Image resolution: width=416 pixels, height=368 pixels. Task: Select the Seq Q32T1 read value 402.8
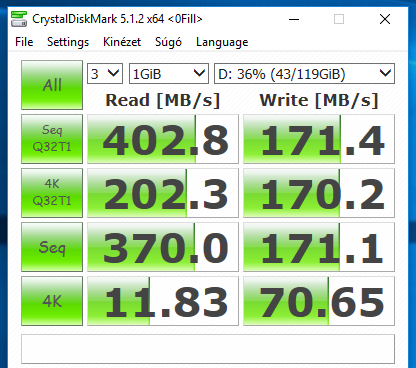tap(163, 139)
